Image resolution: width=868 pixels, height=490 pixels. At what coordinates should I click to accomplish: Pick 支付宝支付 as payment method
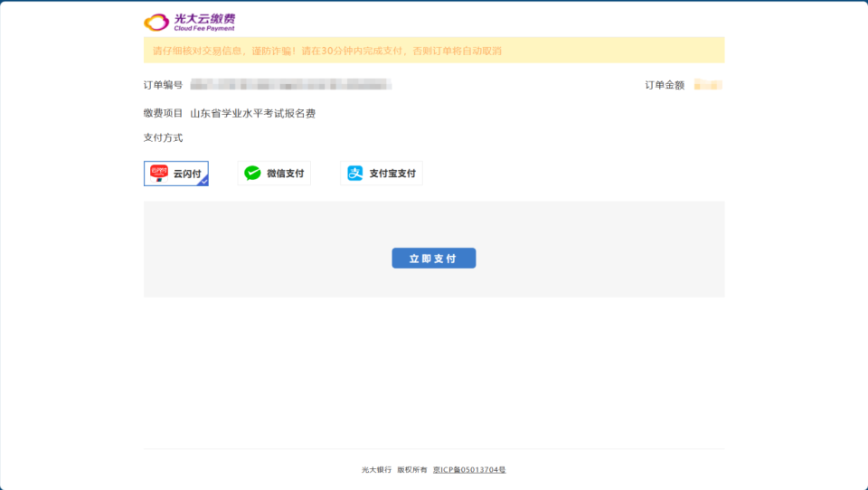point(382,174)
